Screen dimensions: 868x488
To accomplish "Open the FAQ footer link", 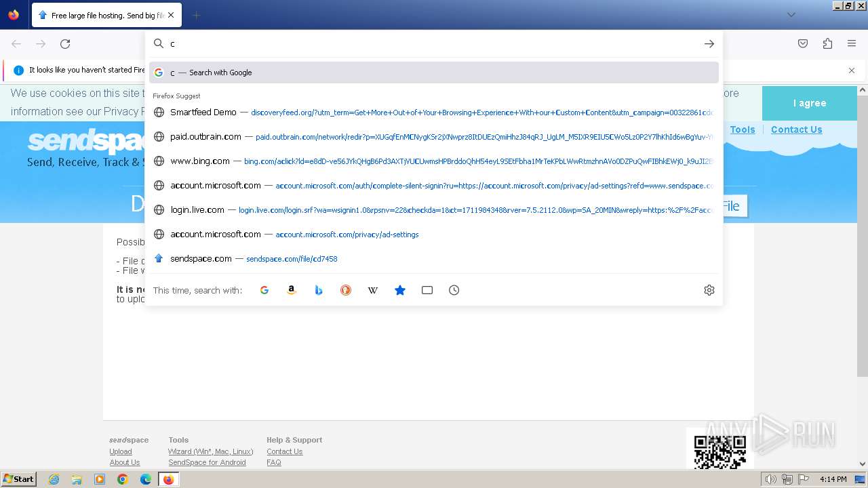I will 274,462.
